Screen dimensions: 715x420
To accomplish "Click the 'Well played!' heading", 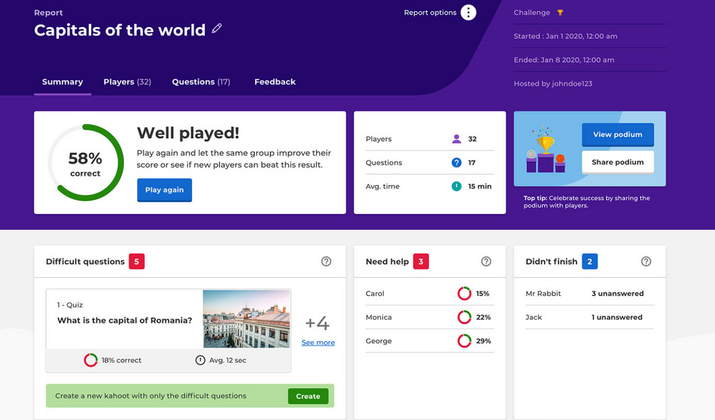I will [188, 133].
